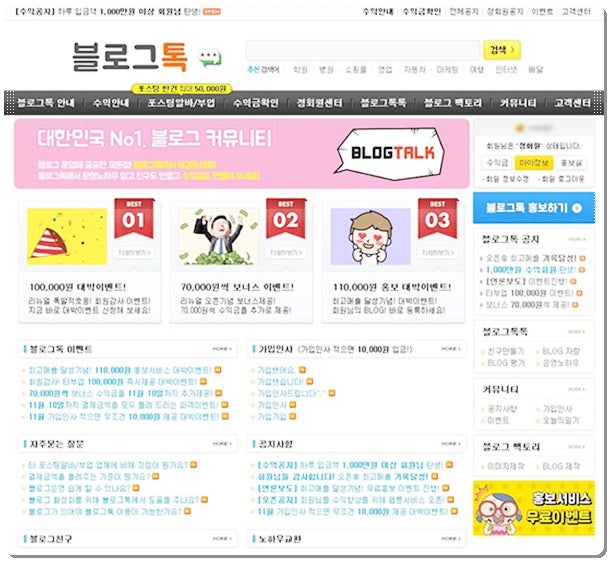This screenshot has width=610, height=561.
Task: Select the 마이정보 tab in member box
Action: 534,163
